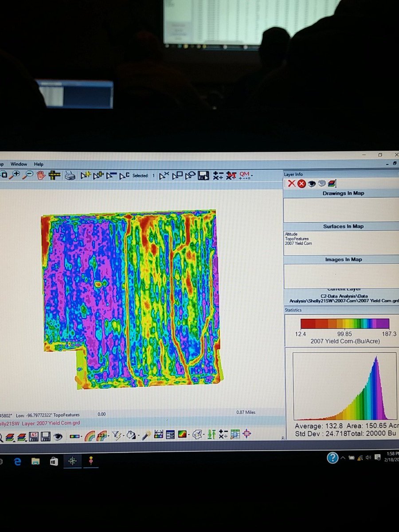Viewport: 399px width, 532px height.
Task: Toggle the dark eye show layer icon
Action: click(312, 184)
